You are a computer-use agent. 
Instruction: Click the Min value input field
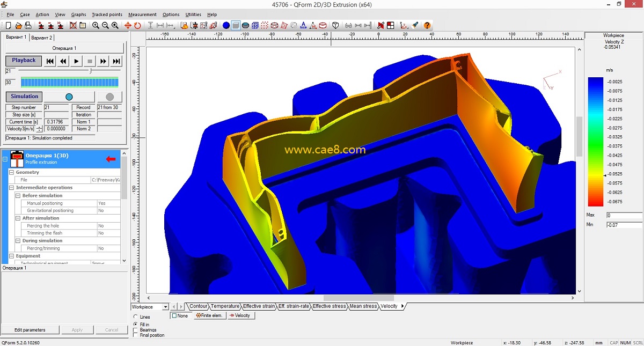coord(624,225)
